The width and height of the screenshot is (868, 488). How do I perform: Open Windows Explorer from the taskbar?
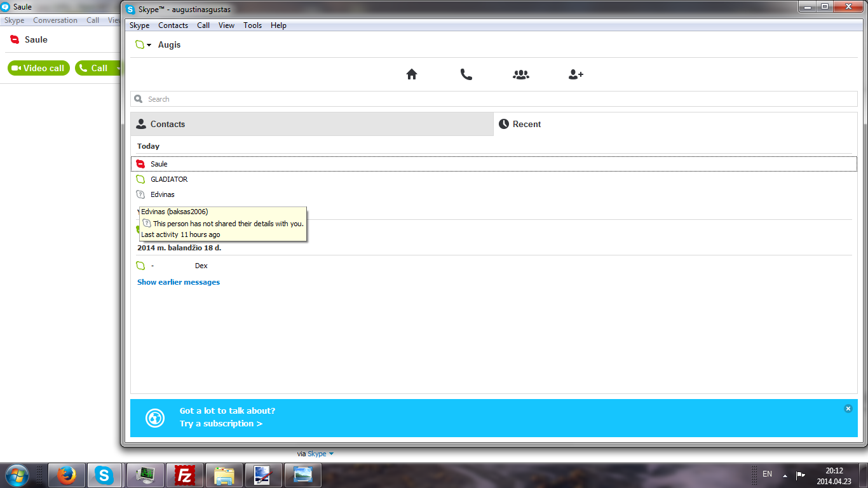click(224, 475)
